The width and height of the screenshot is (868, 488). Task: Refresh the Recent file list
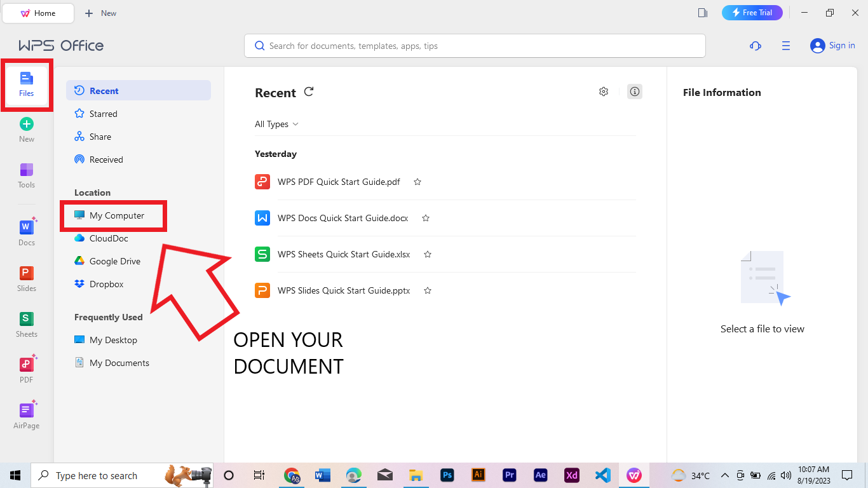pos(309,92)
